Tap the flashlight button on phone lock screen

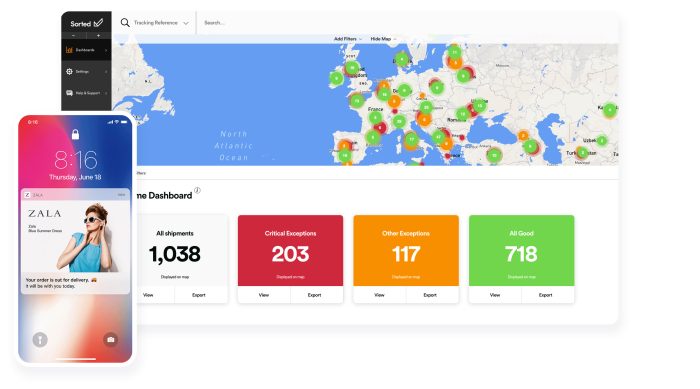click(40, 340)
